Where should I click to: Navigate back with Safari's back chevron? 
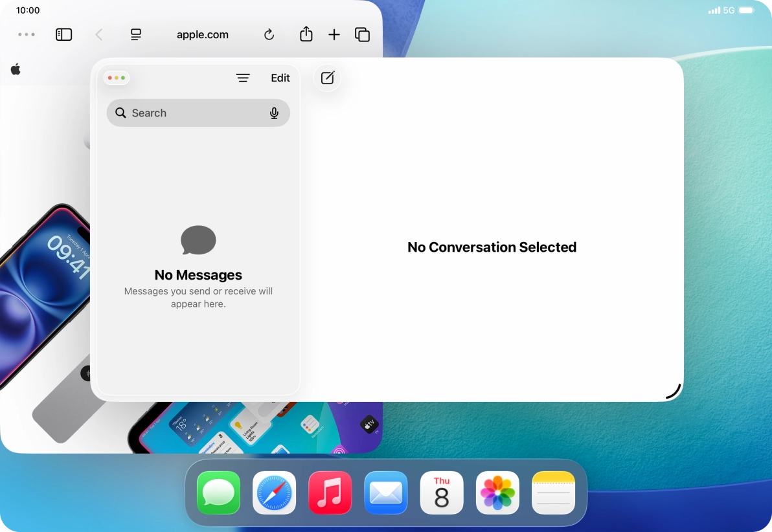coord(98,34)
